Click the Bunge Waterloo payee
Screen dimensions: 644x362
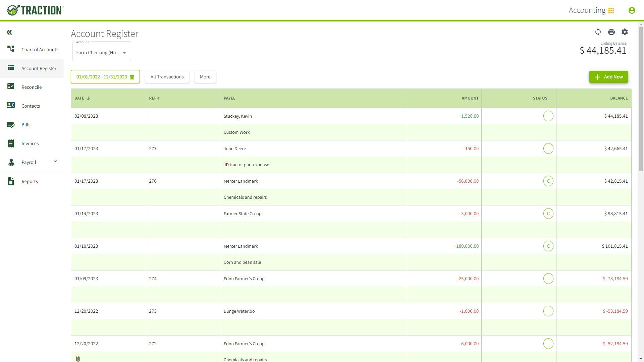[x=239, y=311]
